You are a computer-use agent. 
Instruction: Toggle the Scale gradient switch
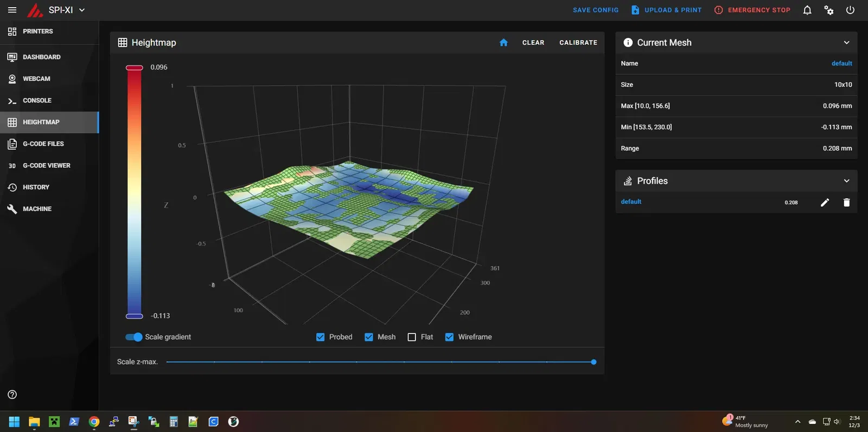(x=134, y=337)
